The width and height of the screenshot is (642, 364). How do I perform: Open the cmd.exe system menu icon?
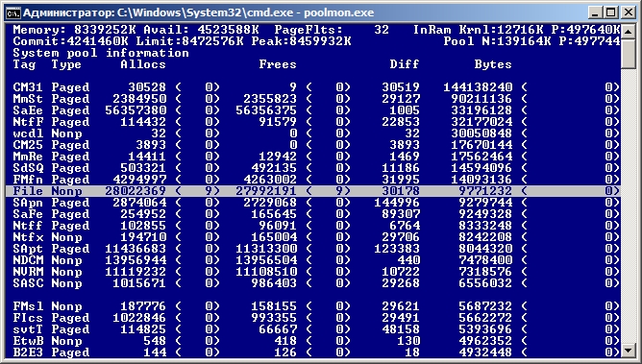[12, 13]
